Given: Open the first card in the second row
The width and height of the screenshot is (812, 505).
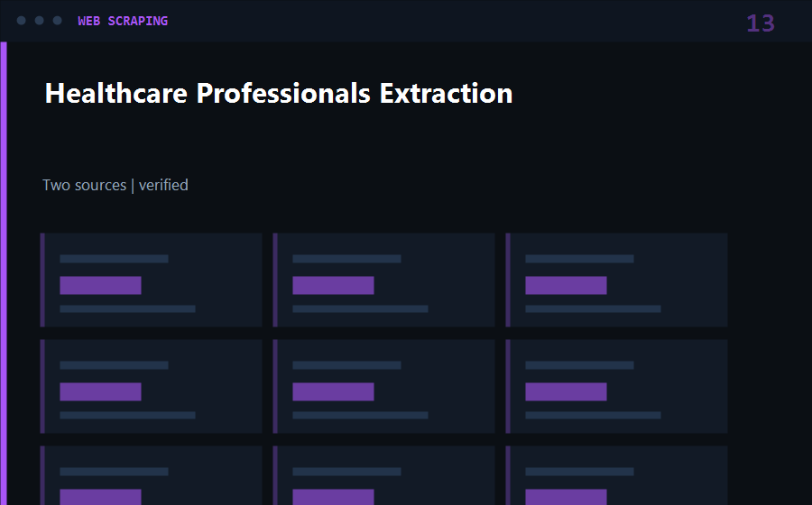Looking at the screenshot, I should coord(152,387).
